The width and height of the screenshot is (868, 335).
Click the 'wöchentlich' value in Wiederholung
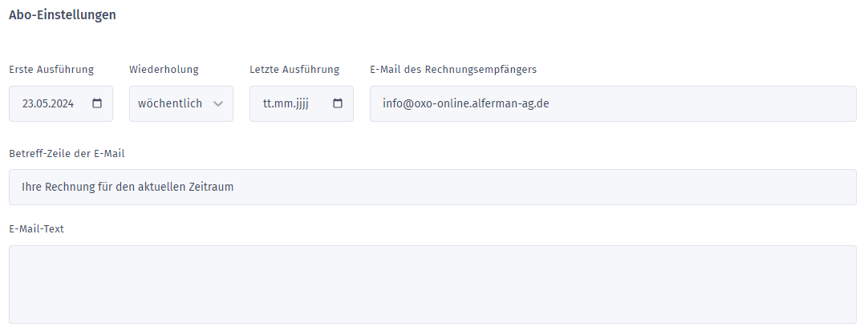point(169,103)
